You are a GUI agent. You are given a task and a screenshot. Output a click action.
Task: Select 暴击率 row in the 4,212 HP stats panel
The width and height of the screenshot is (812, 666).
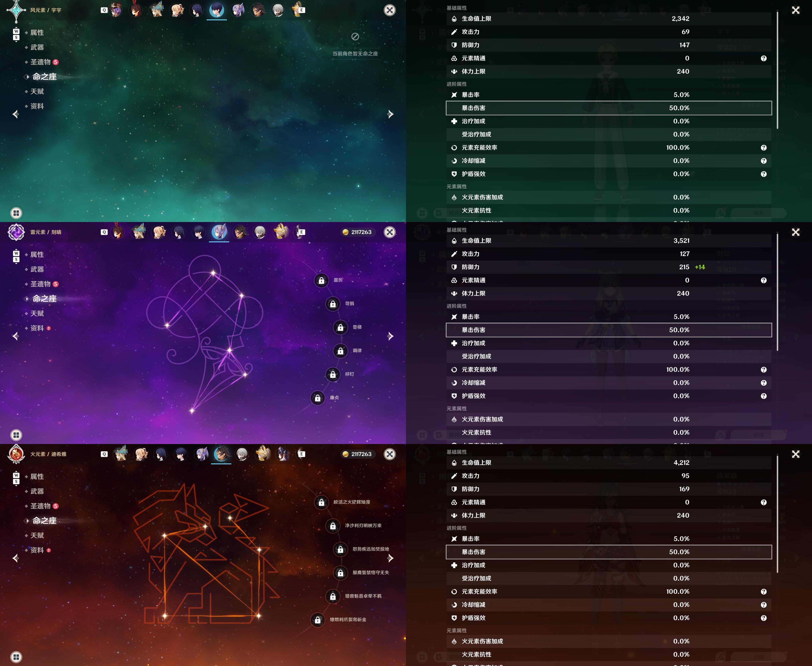(x=609, y=539)
